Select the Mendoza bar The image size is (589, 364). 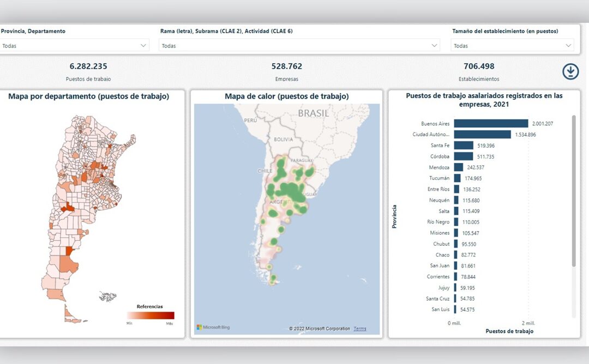pos(459,167)
